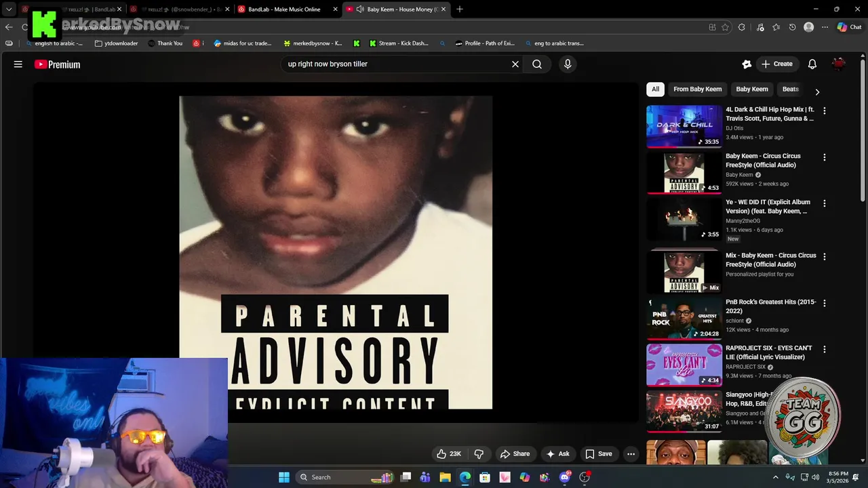Open 'Stream - Kick Dash...' bookmark

click(x=399, y=43)
